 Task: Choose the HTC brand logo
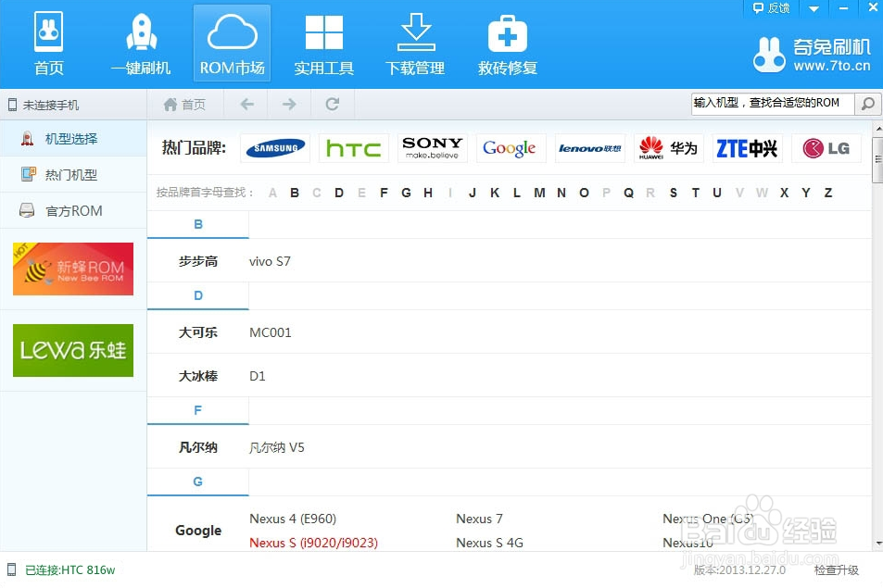[354, 148]
